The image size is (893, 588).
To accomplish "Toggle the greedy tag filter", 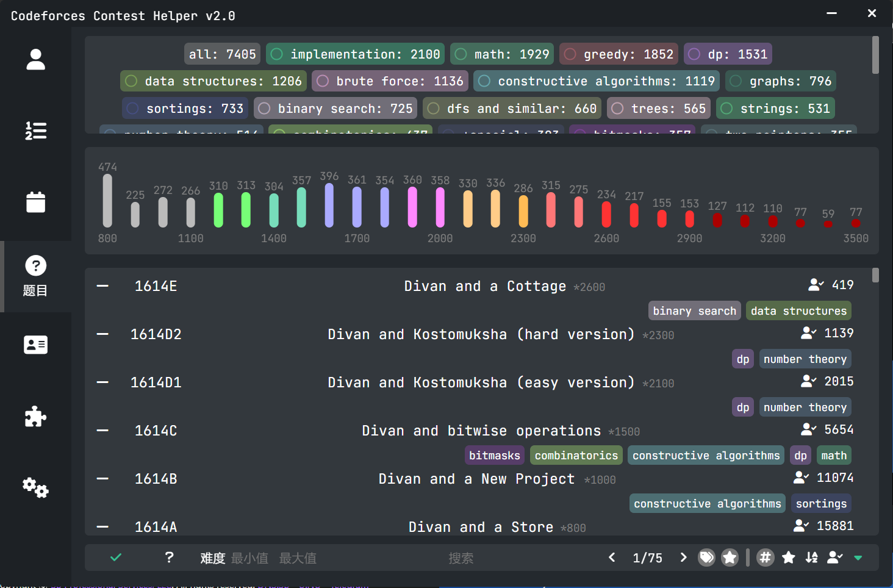I will [x=619, y=54].
